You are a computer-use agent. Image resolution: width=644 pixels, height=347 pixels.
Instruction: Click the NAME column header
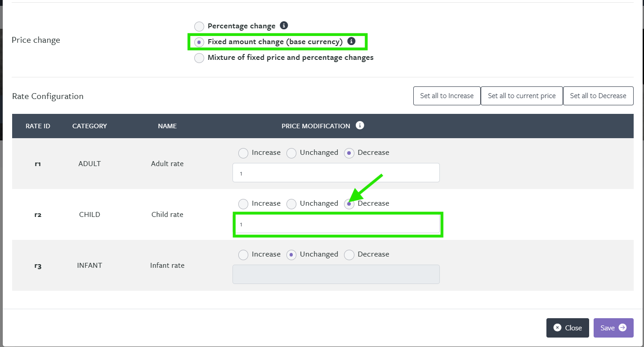pos(167,126)
